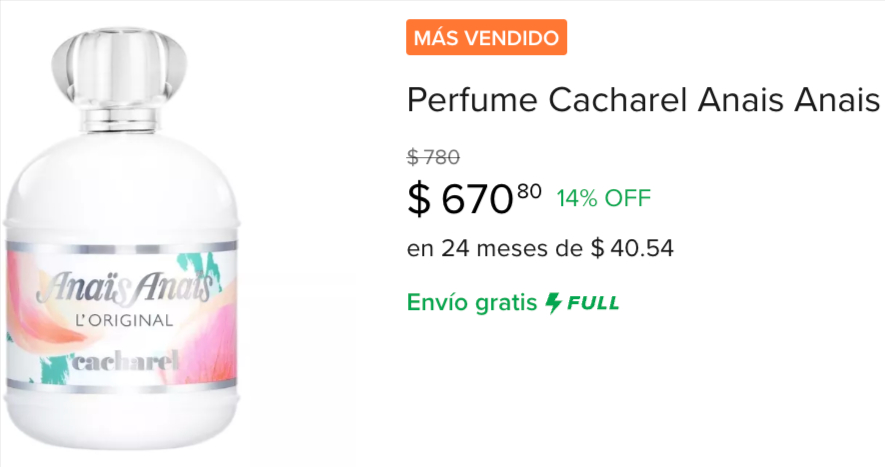
Task: Click the dollar sign before 670
Action: click(419, 199)
